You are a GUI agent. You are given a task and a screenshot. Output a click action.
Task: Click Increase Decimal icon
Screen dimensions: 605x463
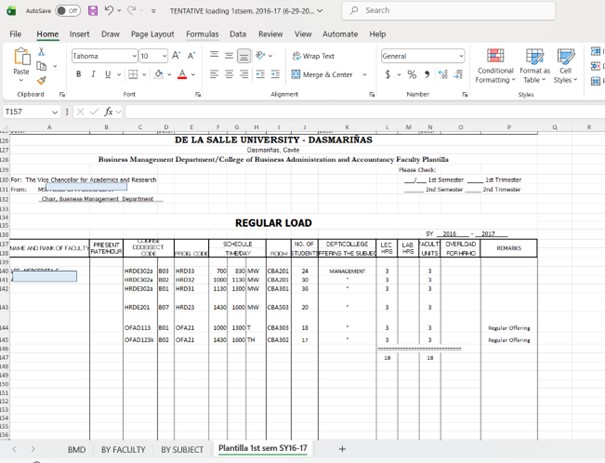tap(443, 74)
